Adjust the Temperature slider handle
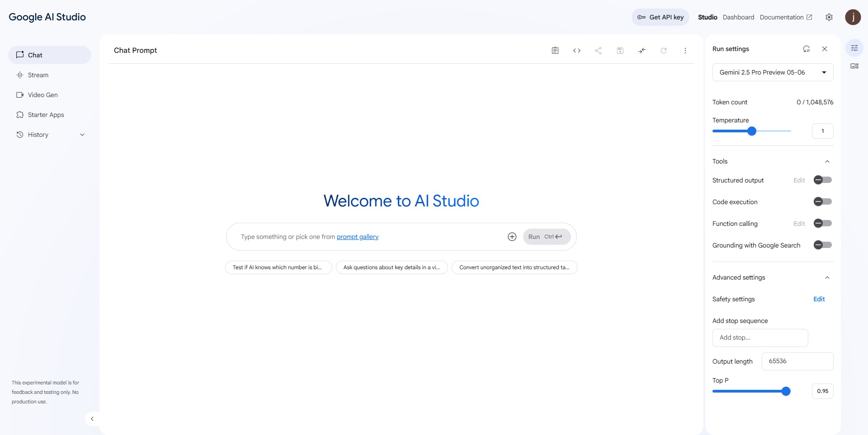Viewport: 868px width, 435px height. point(751,131)
